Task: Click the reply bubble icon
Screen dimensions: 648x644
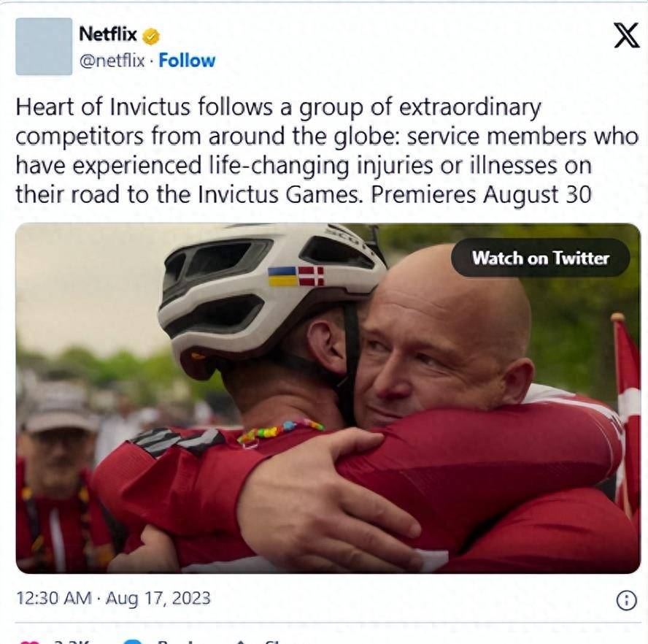Action: click(x=133, y=642)
